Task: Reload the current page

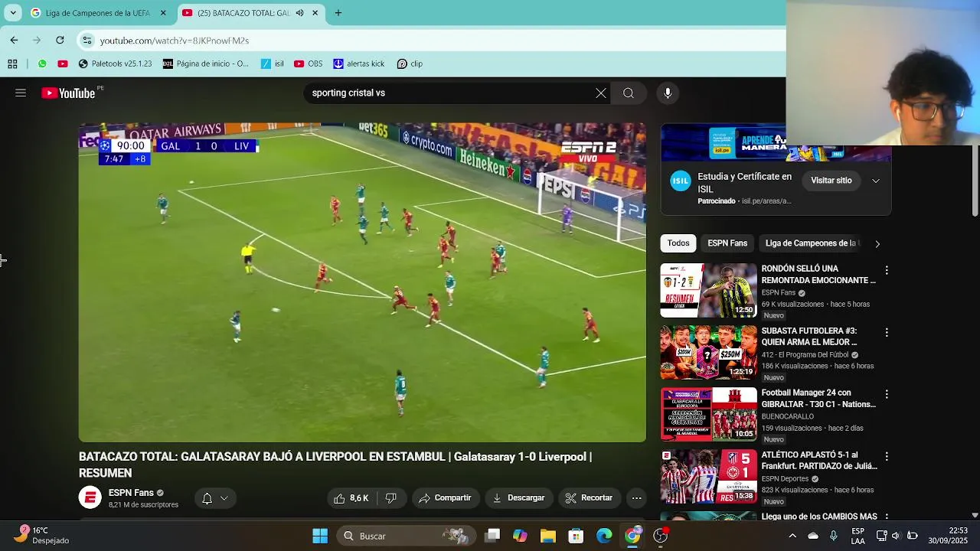Action: tap(60, 40)
